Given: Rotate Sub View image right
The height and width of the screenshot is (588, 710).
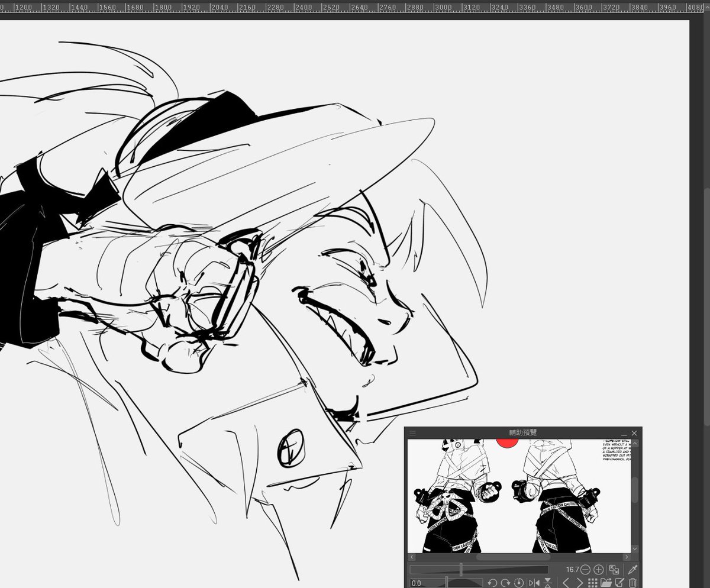Looking at the screenshot, I should pos(505,583).
